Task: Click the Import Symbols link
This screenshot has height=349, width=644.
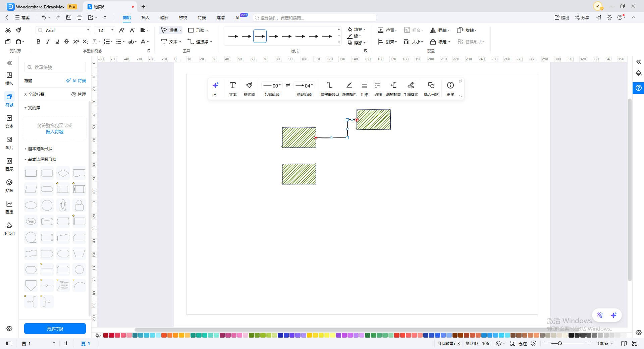Action: (x=55, y=132)
